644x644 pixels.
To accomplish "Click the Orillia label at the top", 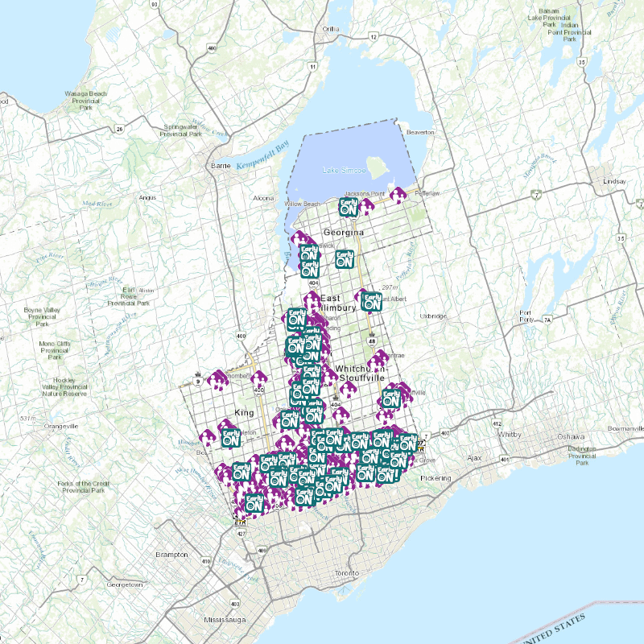I will point(331,28).
